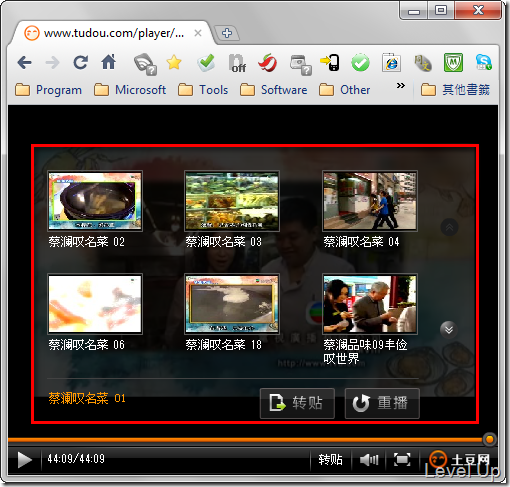Click the green shield M extension icon
The image size is (510, 487).
(453, 62)
